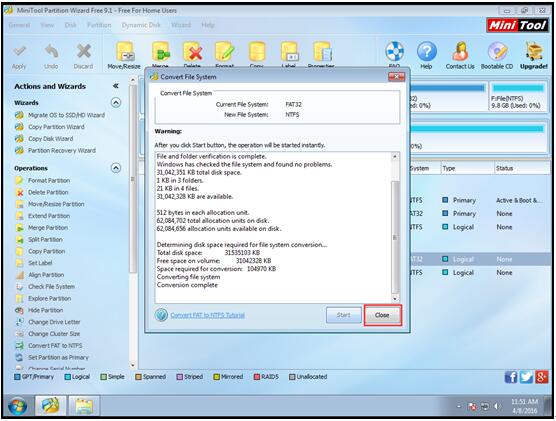Viewport: 556px width, 421px height.
Task: Open the General menu
Action: (19, 25)
